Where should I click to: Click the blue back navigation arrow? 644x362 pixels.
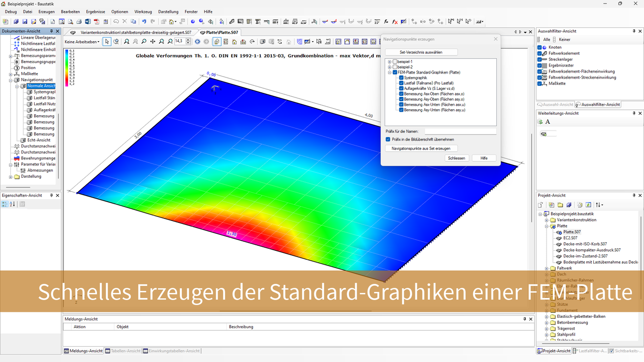click(x=197, y=42)
